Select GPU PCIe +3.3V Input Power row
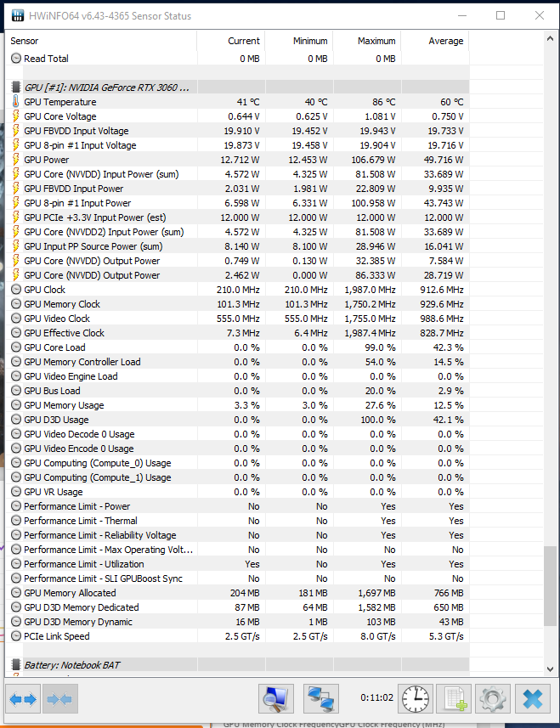The image size is (560, 728). (x=237, y=217)
